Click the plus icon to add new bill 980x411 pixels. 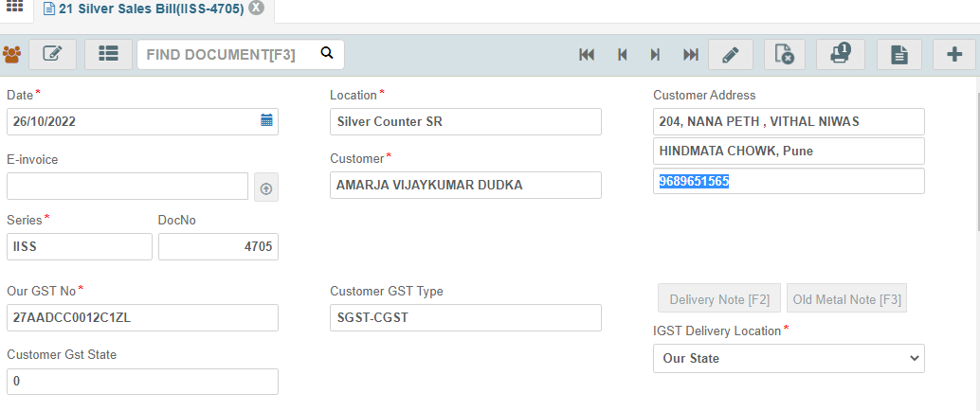954,54
